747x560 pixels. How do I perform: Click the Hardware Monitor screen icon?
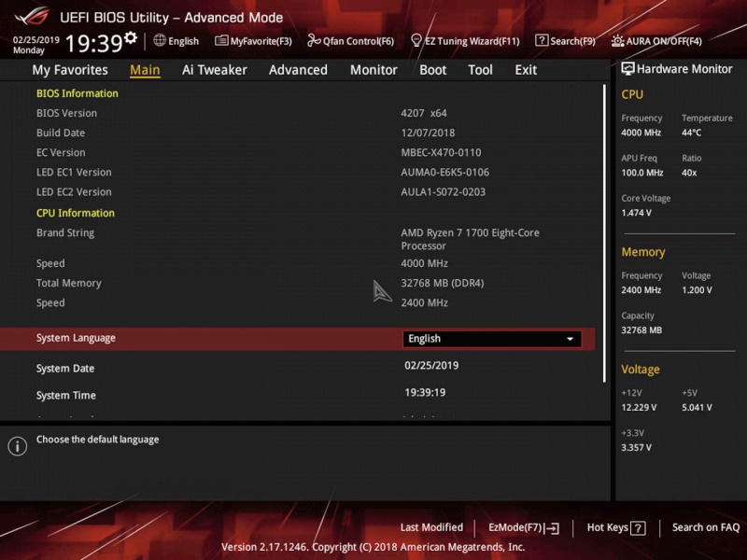click(x=627, y=68)
